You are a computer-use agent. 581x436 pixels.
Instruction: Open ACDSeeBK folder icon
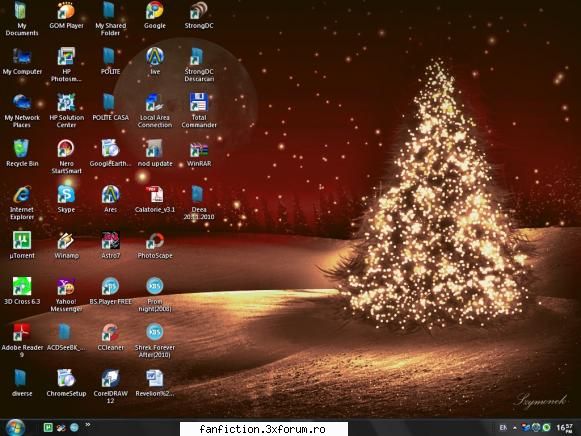pyautogui.click(x=64, y=332)
